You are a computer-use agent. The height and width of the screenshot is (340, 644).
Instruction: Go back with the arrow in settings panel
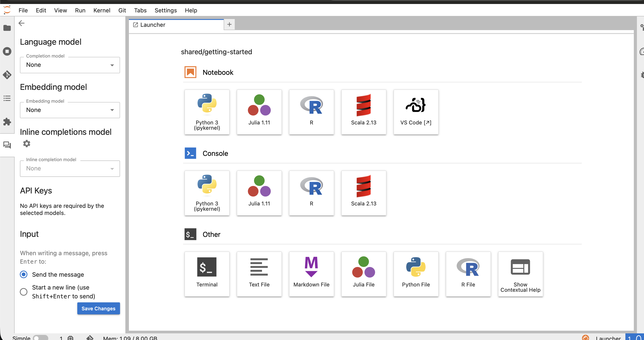21,23
